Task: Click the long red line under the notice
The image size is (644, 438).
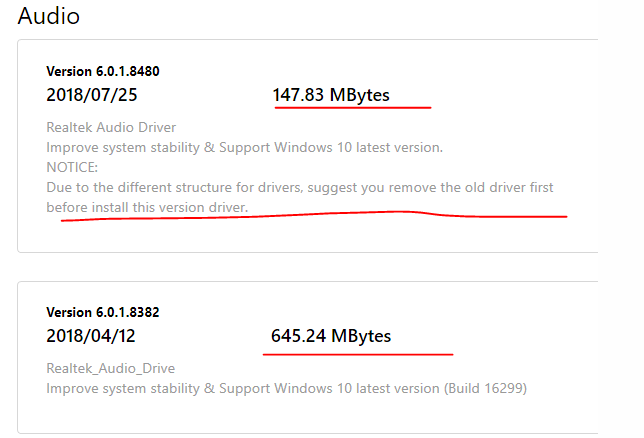Action: click(314, 216)
